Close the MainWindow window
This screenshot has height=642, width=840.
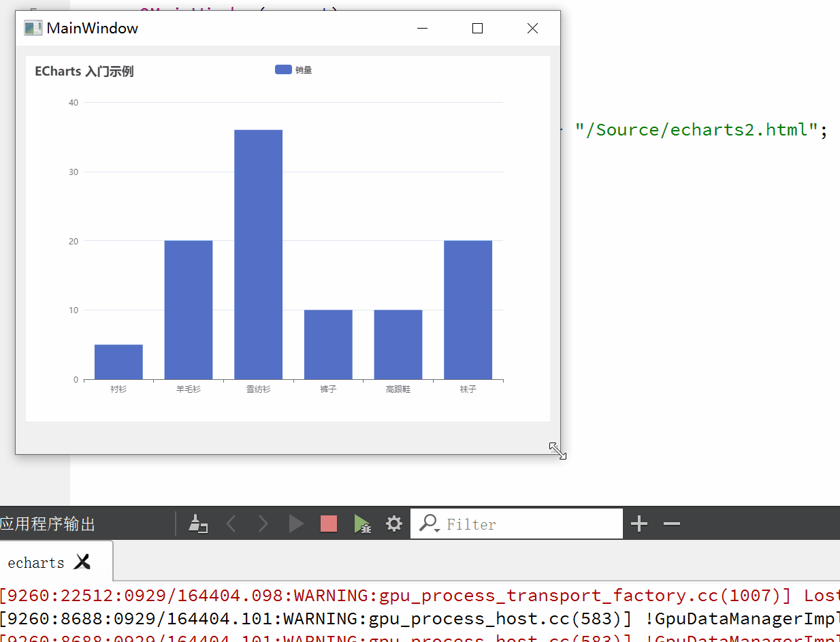coord(532,28)
